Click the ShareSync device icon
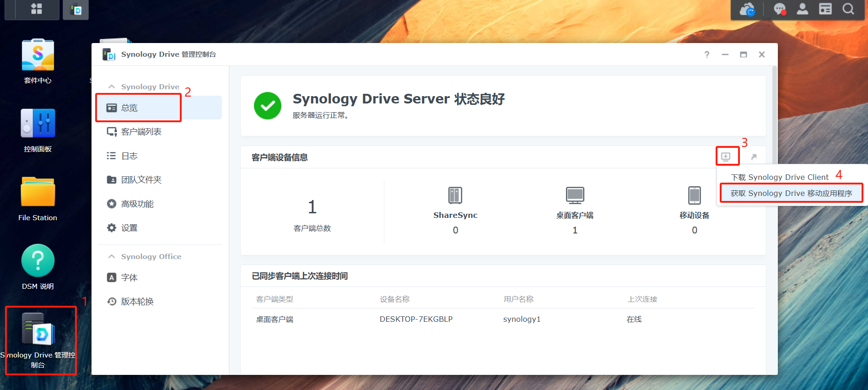The width and height of the screenshot is (868, 390). 455,195
